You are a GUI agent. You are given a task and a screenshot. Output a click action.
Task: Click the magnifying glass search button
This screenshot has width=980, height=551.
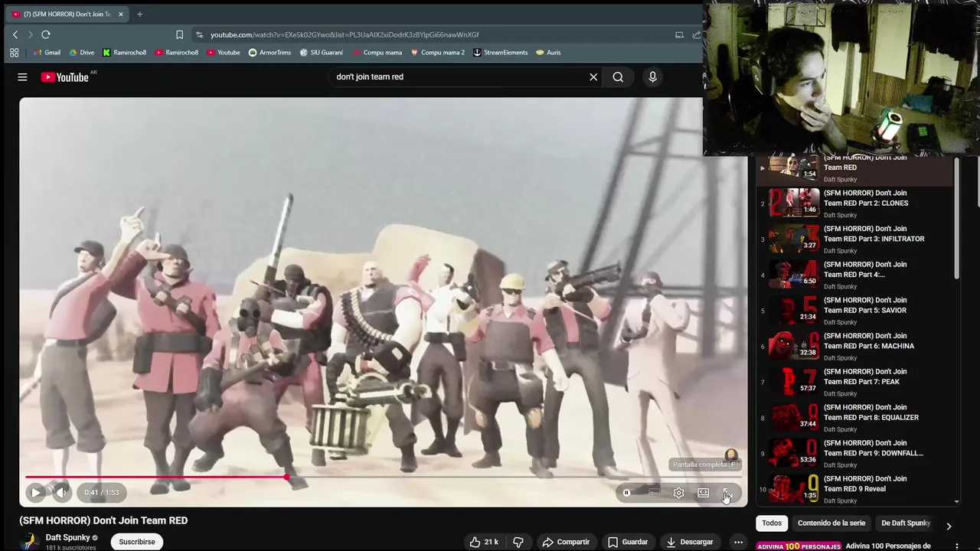(x=618, y=77)
